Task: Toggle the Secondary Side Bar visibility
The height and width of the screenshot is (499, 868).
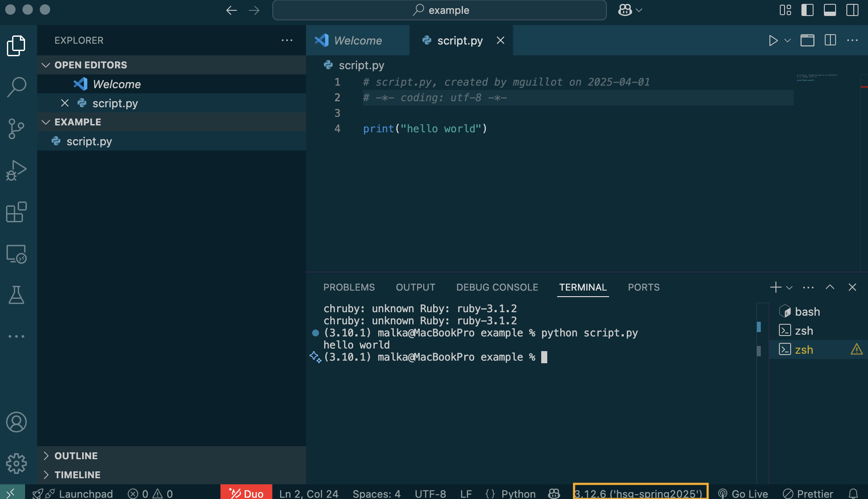Action: (x=852, y=10)
